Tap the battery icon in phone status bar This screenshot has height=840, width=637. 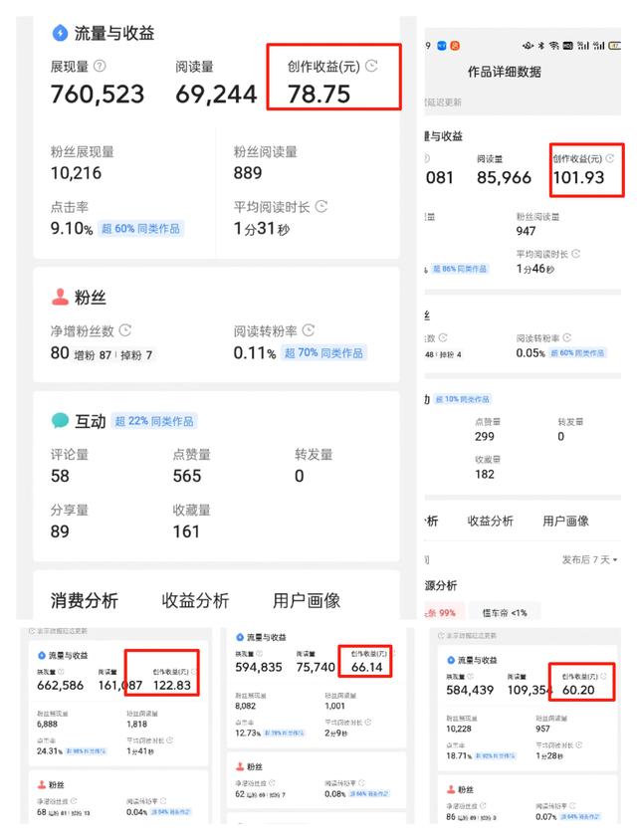614,46
